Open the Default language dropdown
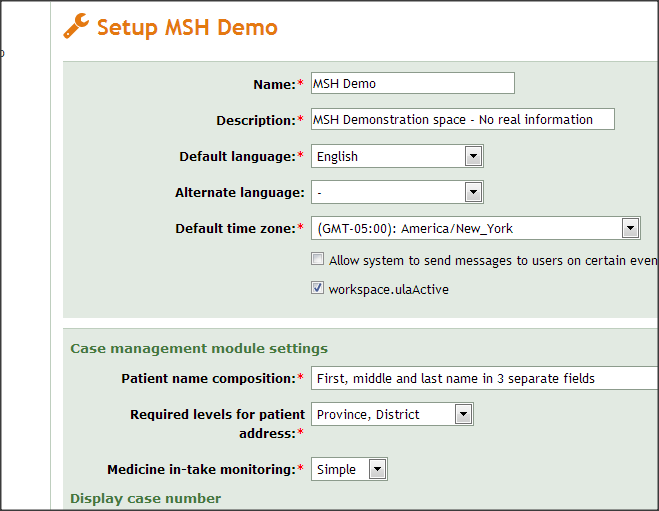 tap(397, 156)
